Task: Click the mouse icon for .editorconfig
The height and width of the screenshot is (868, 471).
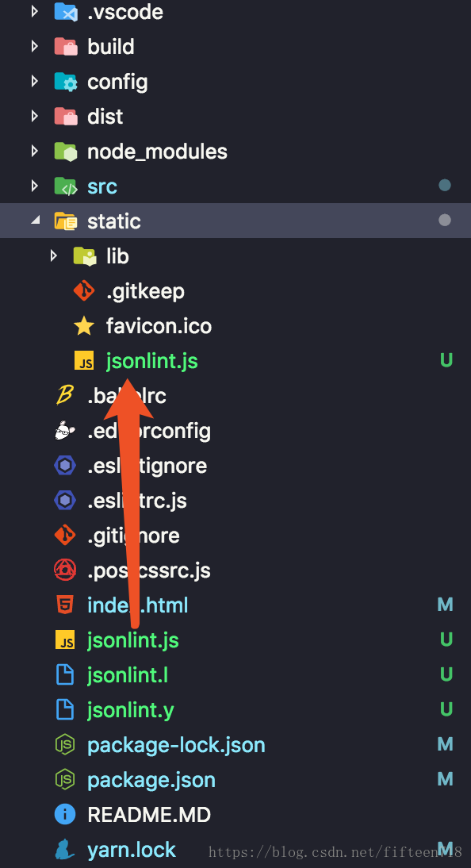Action: 65,431
